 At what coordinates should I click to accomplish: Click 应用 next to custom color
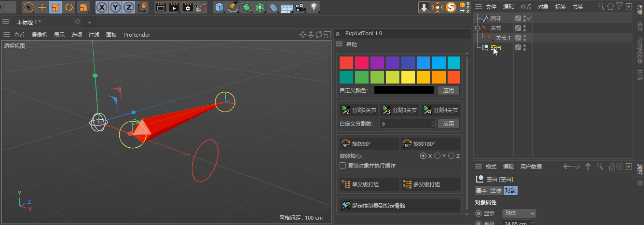tap(449, 90)
